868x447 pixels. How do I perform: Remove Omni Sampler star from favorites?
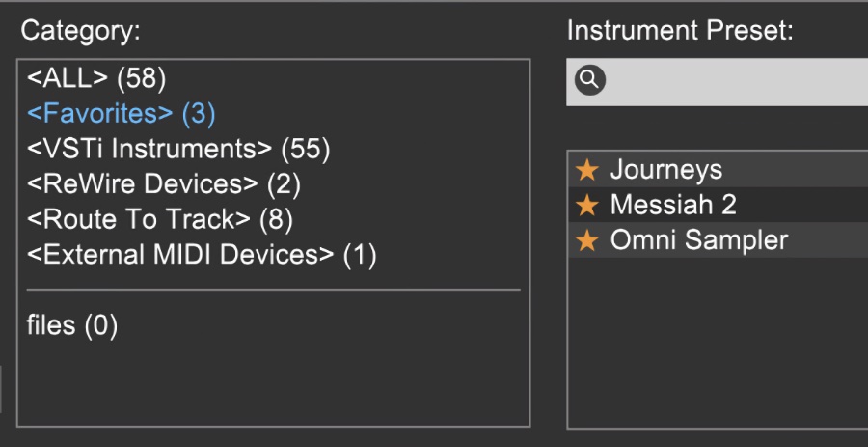[586, 241]
